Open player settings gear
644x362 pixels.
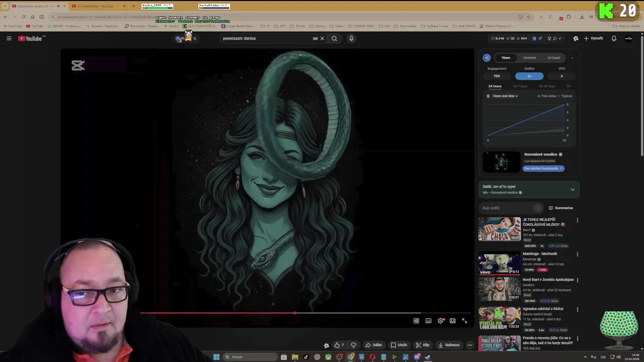[x=441, y=321]
